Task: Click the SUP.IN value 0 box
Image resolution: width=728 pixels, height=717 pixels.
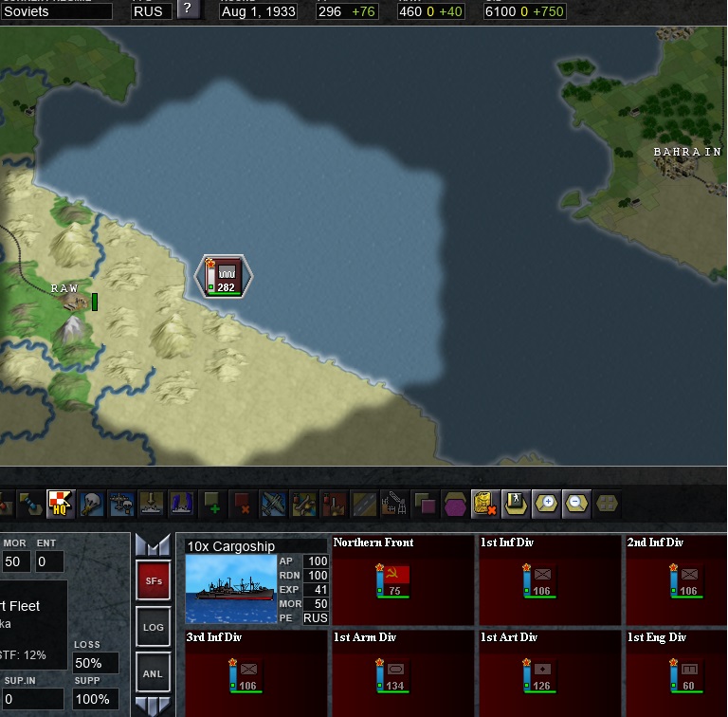Action: (32, 699)
